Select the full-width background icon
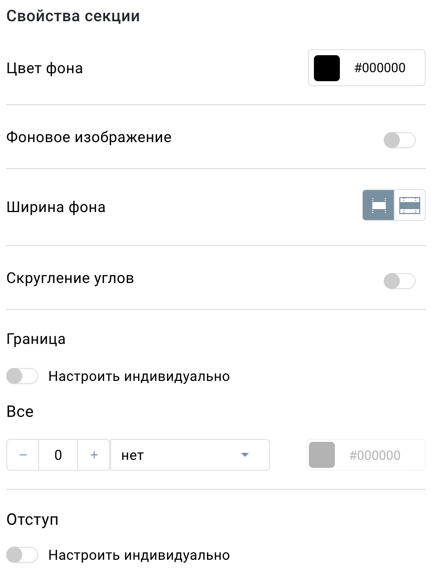Image resolution: width=435 pixels, height=575 pixels. tap(409, 205)
